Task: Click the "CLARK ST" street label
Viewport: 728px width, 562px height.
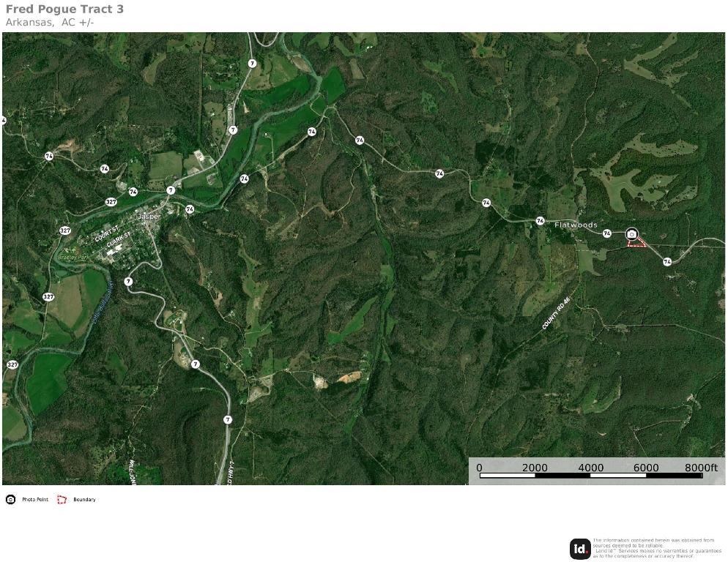Action: tap(118, 241)
